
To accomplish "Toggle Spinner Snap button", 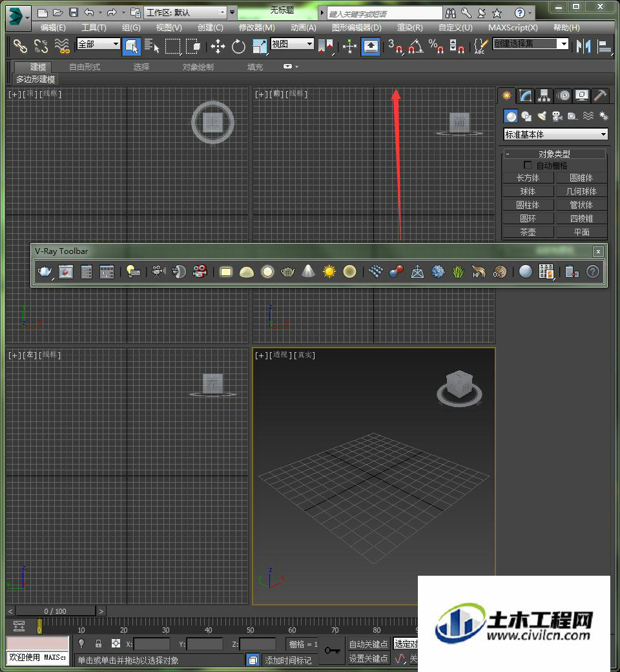I will (457, 47).
